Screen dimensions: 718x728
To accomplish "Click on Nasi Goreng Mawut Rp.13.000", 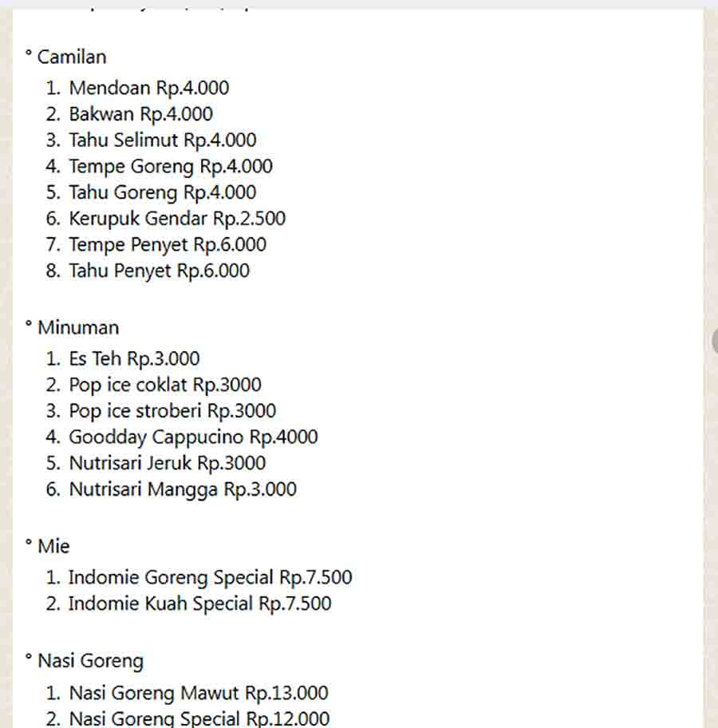I will [198, 693].
